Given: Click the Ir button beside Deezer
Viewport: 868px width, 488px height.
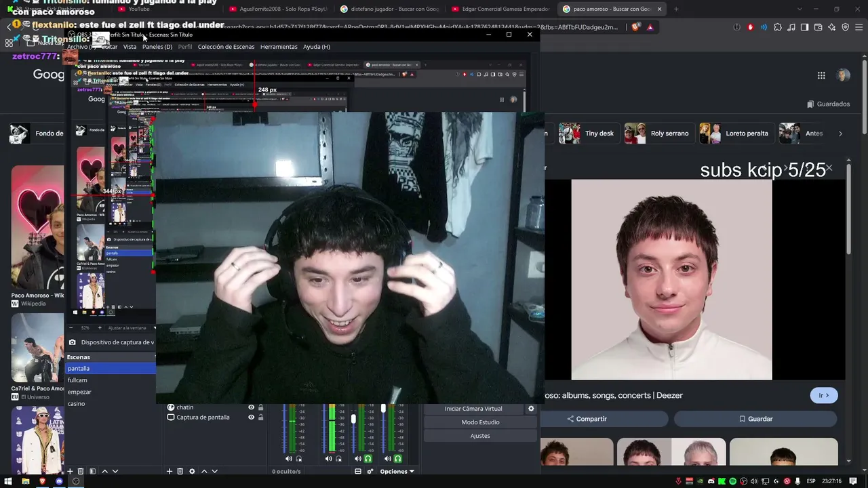Looking at the screenshot, I should click(x=824, y=395).
